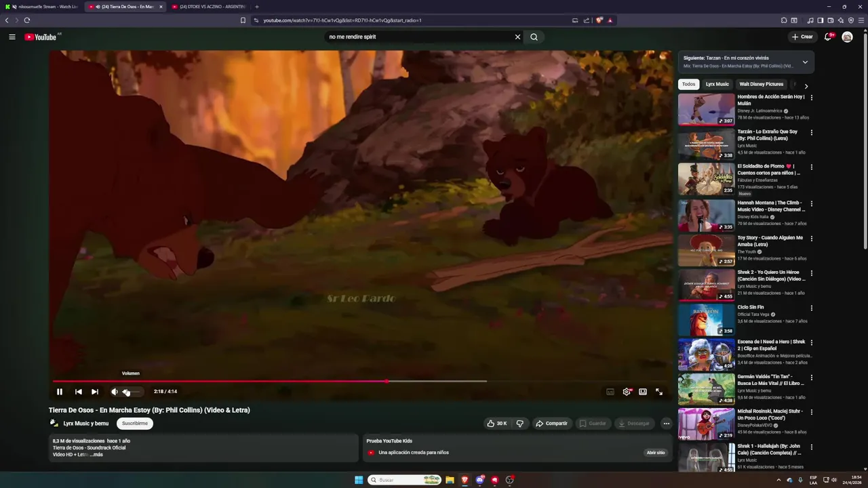Image resolution: width=868 pixels, height=488 pixels.
Task: Click Abrir sitio for YouTube Kids
Action: [656, 453]
